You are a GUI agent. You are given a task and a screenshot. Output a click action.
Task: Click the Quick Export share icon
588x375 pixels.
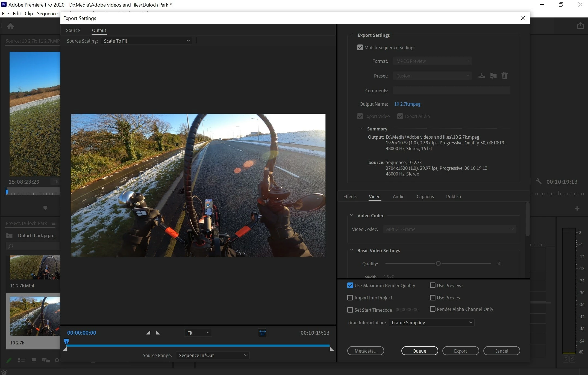[x=580, y=26]
